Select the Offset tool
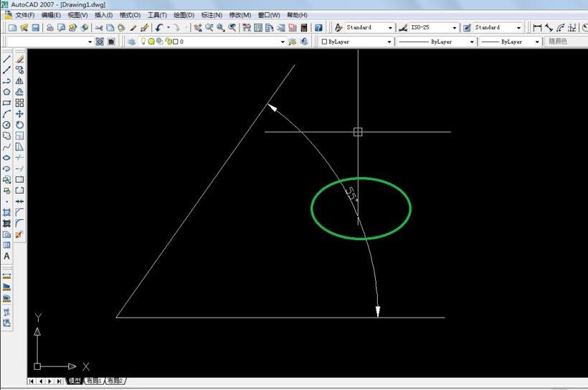This screenshot has width=588, height=390. tap(19, 92)
